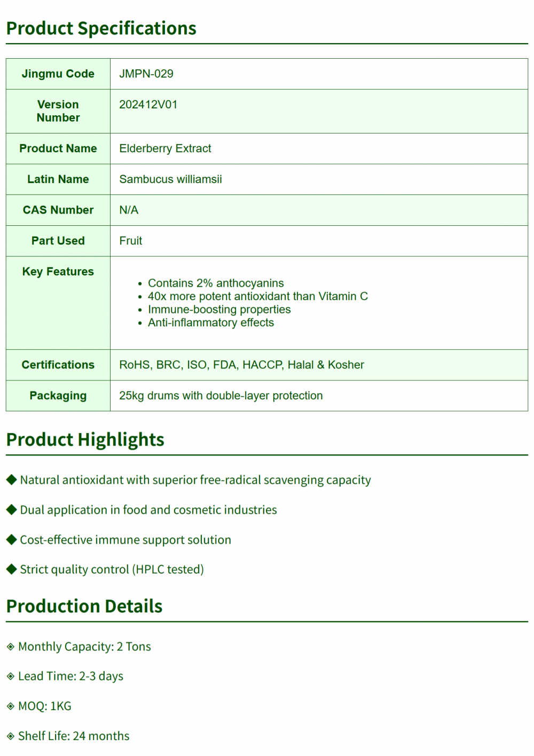Click the Production Details heading
The height and width of the screenshot is (756, 534).
pyautogui.click(x=84, y=606)
